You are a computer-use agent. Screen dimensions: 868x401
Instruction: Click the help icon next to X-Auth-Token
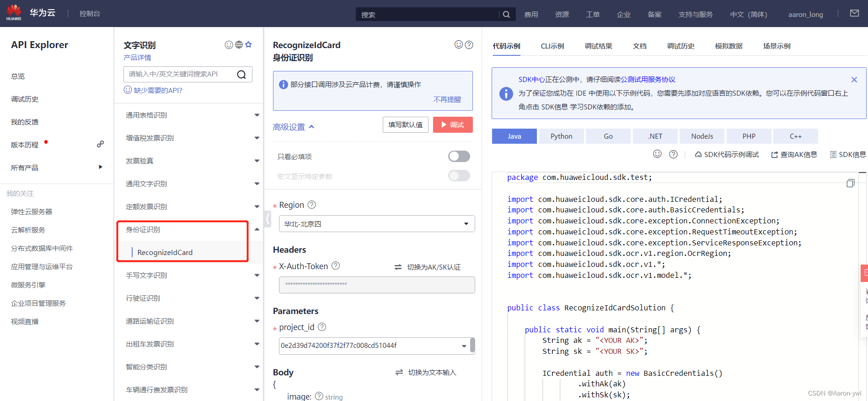(336, 266)
